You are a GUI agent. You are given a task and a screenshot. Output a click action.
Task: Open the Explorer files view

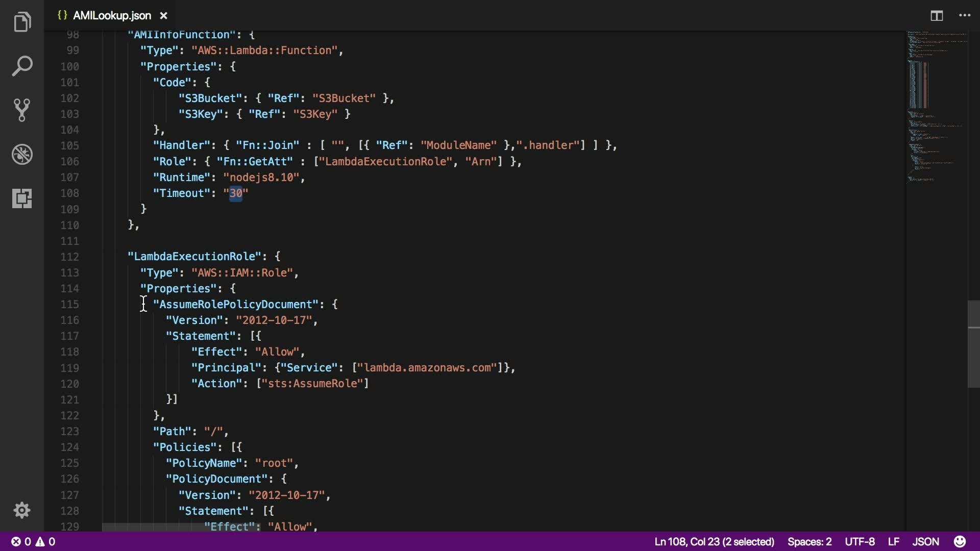pos(22,22)
